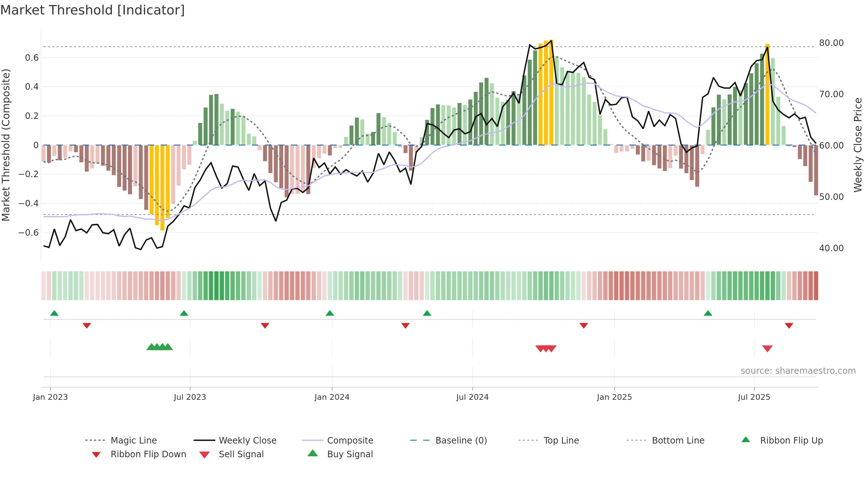The image size is (868, 488).
Task: Toggle the Weekly Close legend entry
Action: pos(235,440)
